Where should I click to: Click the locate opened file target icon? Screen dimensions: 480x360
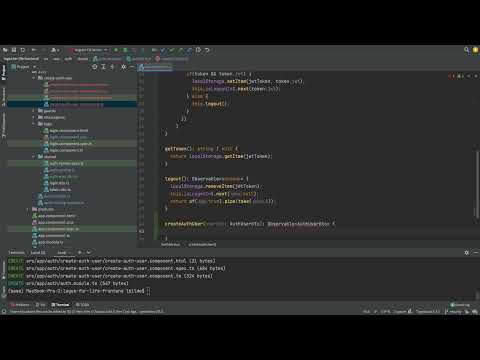[x=95, y=67]
